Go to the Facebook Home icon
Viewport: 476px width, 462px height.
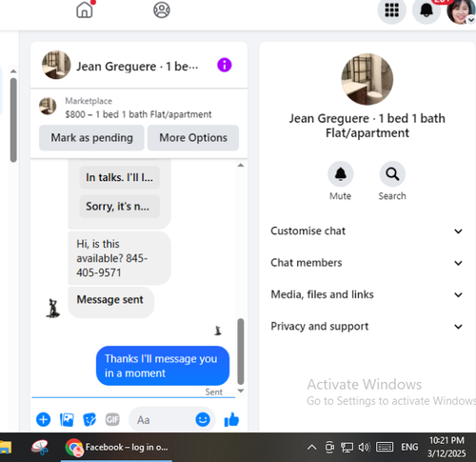click(85, 10)
